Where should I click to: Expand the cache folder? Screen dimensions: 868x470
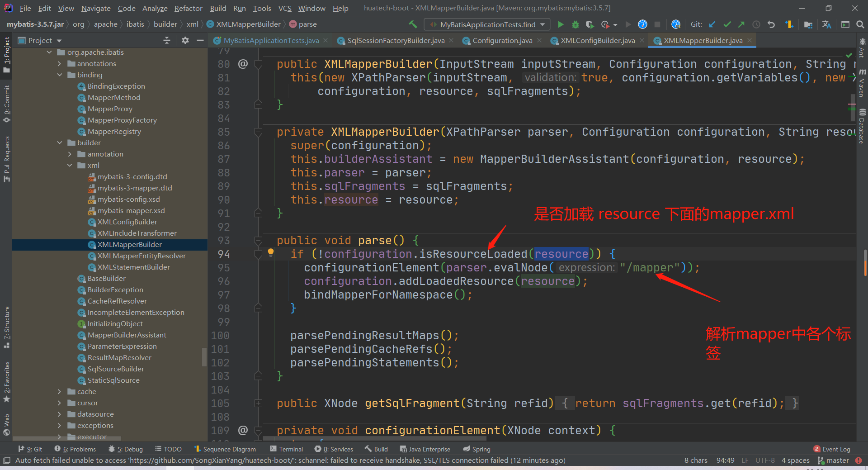(60, 391)
